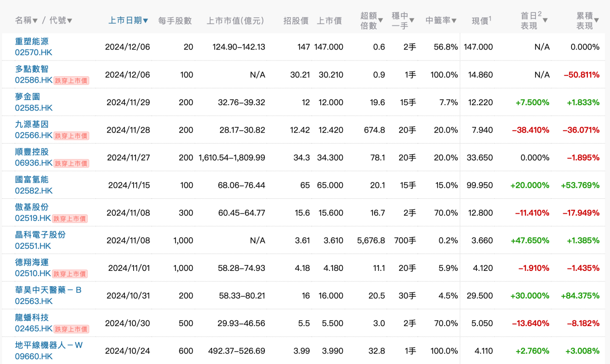Open 重塑能源 stock page
The width and height of the screenshot is (610, 364).
[x=32, y=42]
